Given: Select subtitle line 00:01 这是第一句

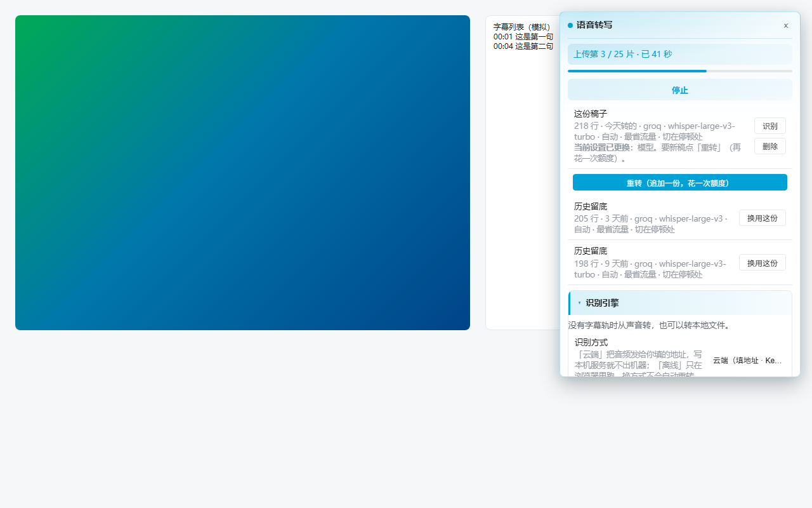Looking at the screenshot, I should 523,37.
